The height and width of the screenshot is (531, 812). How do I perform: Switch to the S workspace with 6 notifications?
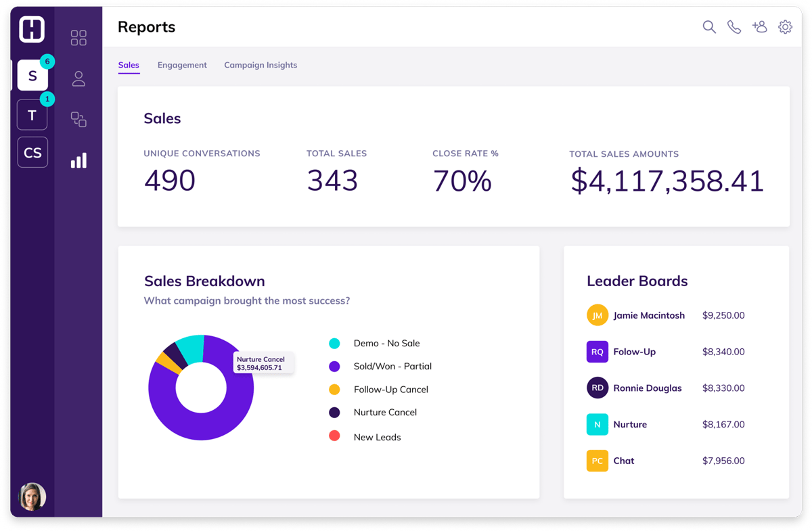[x=32, y=76]
